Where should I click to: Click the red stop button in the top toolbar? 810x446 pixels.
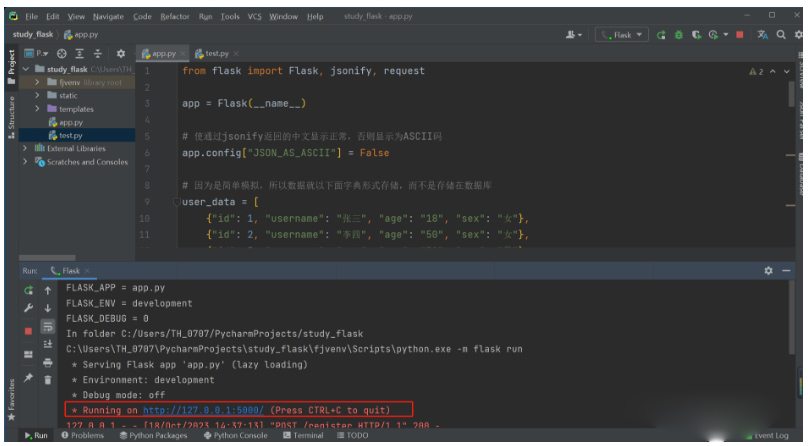[740, 35]
